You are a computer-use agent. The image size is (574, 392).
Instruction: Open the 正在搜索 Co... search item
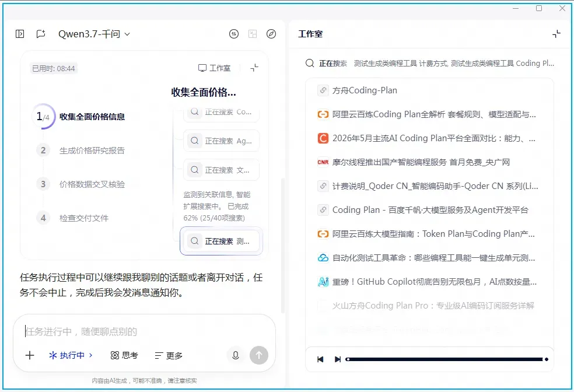(x=221, y=113)
